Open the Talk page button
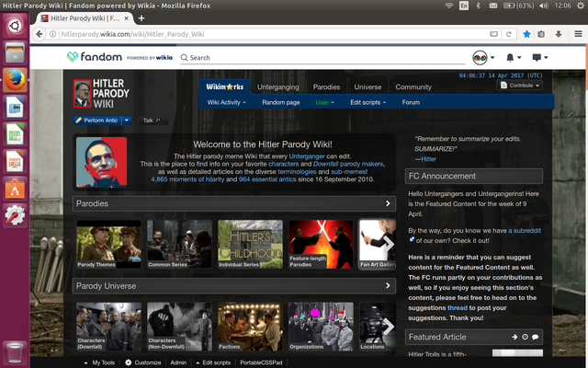The height and width of the screenshot is (368, 588). [153, 121]
